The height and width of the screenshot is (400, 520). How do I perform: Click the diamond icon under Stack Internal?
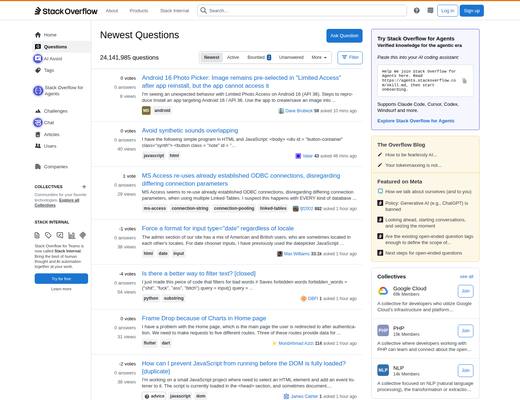point(83,236)
